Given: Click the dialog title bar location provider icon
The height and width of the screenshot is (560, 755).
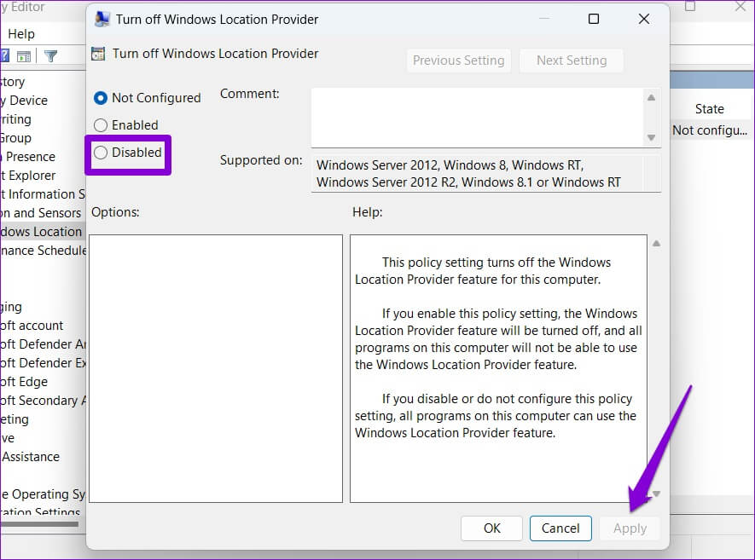Looking at the screenshot, I should [x=102, y=19].
